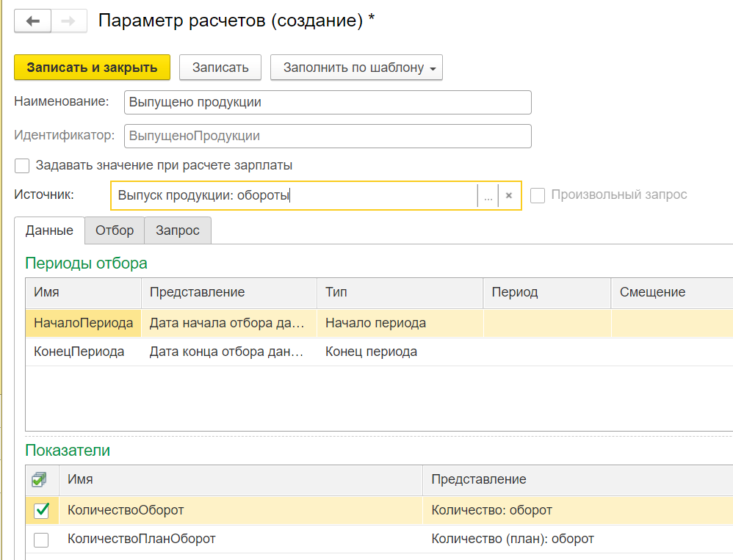Click the Записать button
The image size is (733, 560).
point(220,68)
